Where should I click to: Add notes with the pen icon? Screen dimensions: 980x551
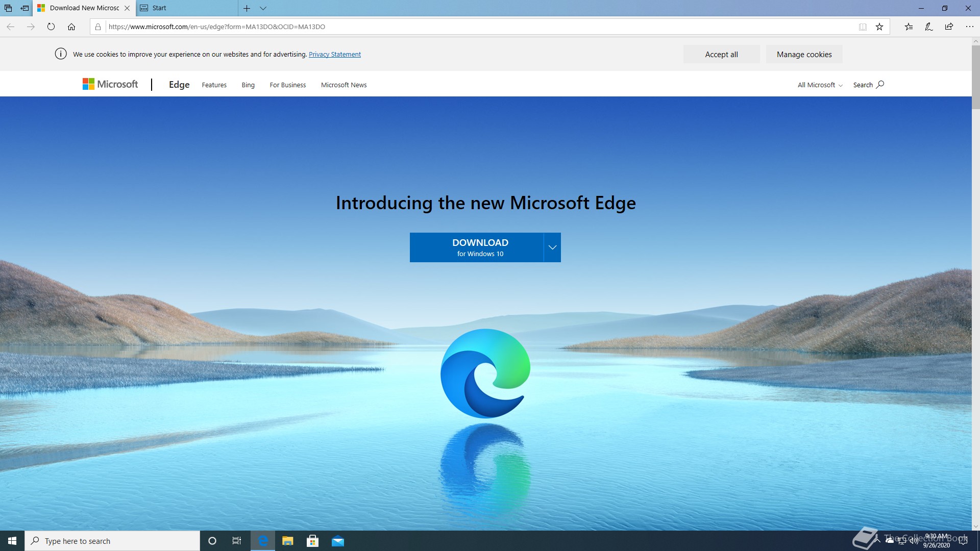929,27
